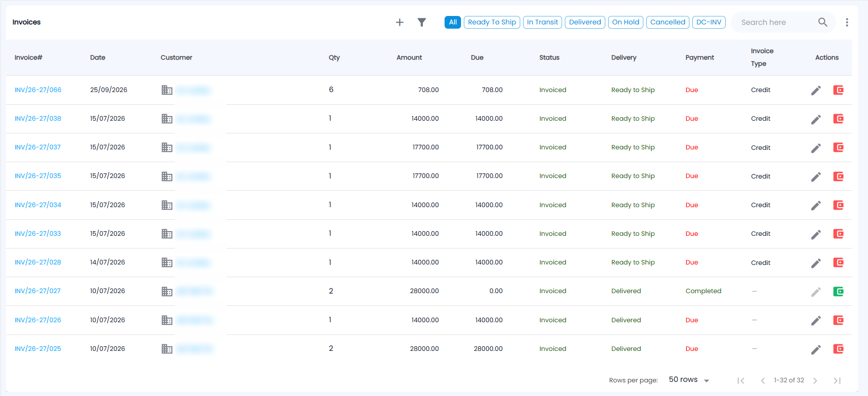The image size is (868, 396).
Task: Sort by the Date column header
Action: [98, 57]
